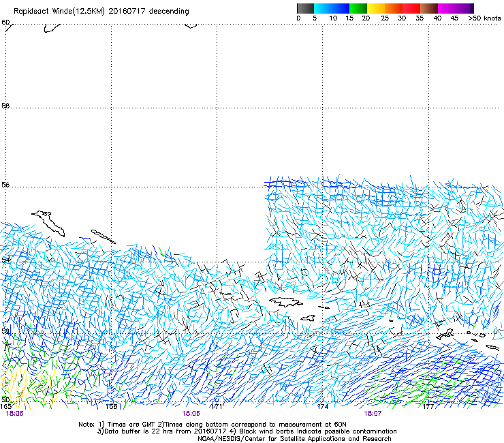The width and height of the screenshot is (504, 443).
Task: Click the red 30-35 knots legend swatch
Action: (x=411, y=8)
